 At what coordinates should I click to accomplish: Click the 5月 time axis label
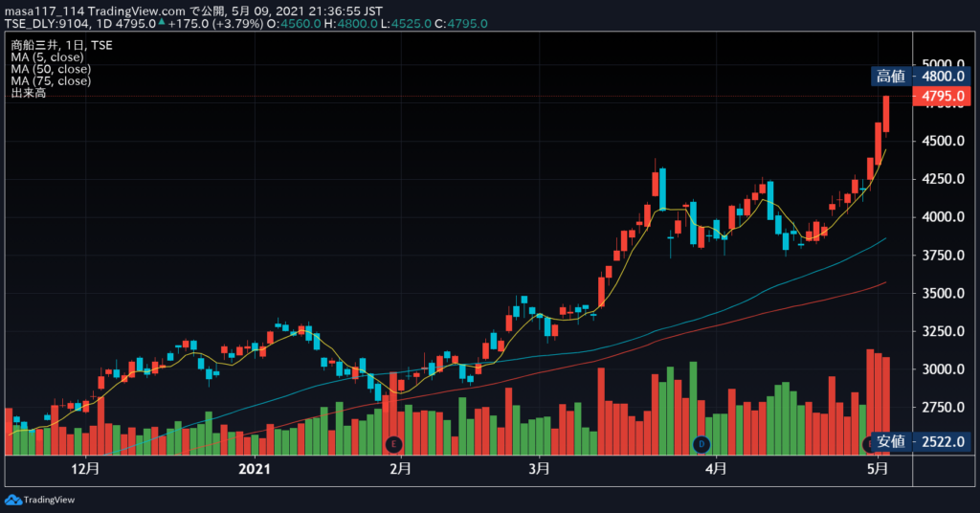tap(878, 469)
